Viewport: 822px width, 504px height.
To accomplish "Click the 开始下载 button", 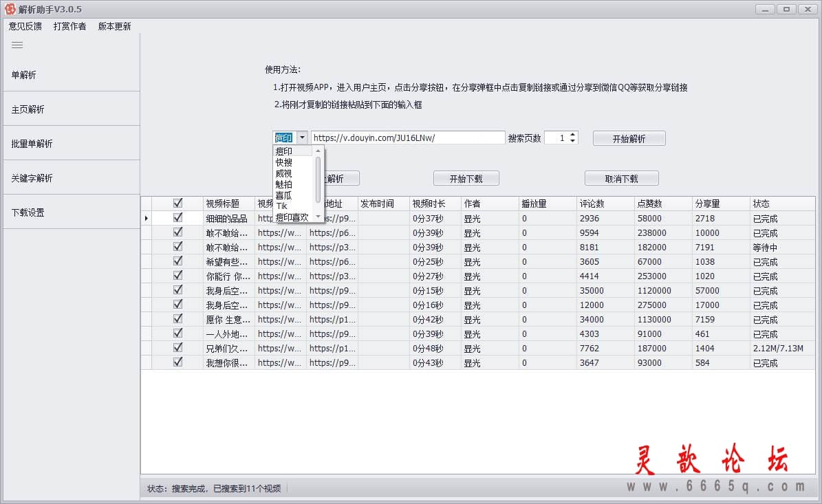I will [466, 179].
